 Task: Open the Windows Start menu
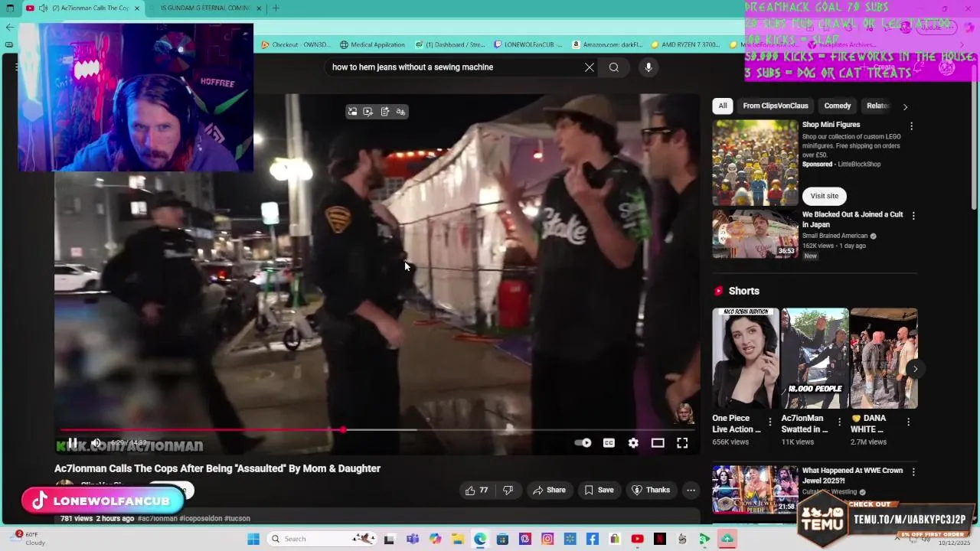coord(253,539)
